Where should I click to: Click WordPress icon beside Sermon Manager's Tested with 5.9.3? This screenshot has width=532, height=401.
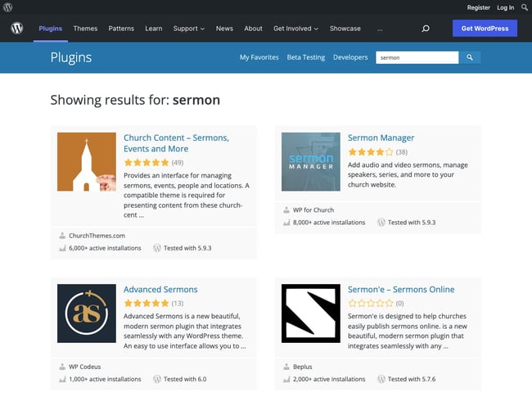coord(381,223)
